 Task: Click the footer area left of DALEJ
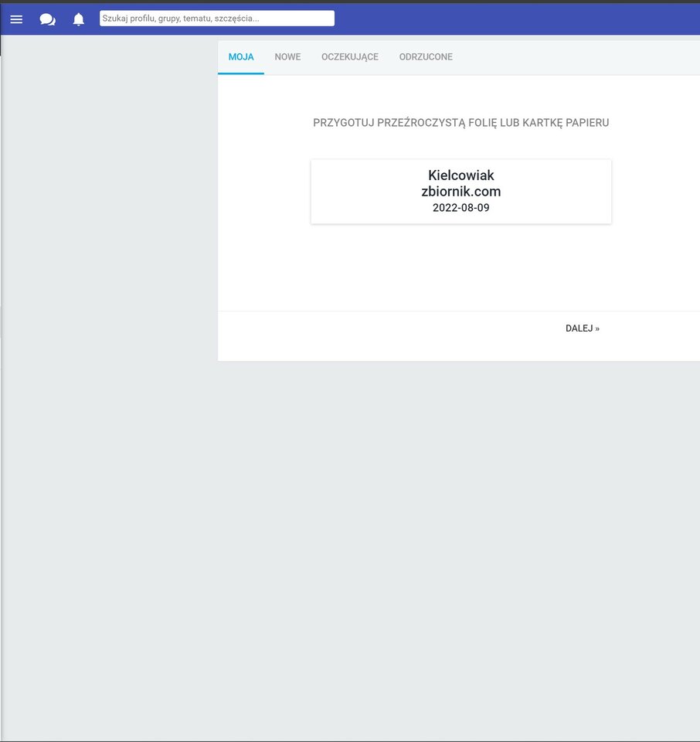tap(386, 335)
